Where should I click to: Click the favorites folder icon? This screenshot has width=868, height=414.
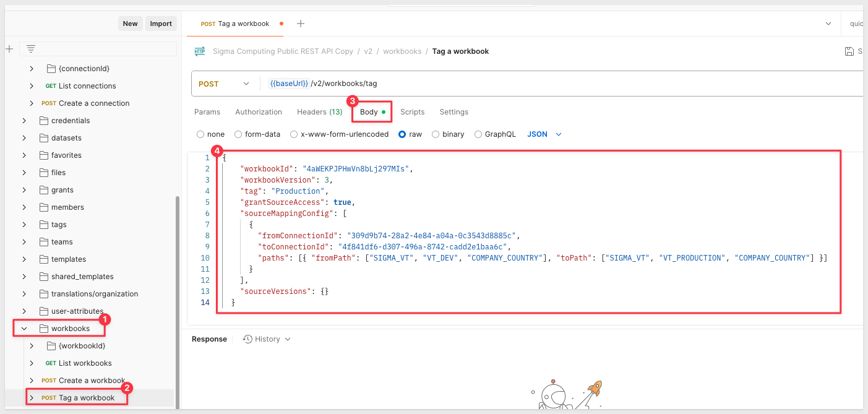click(x=44, y=155)
